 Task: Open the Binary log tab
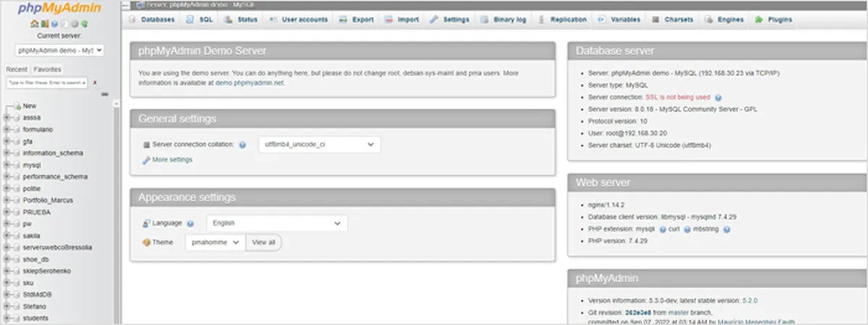[x=504, y=20]
